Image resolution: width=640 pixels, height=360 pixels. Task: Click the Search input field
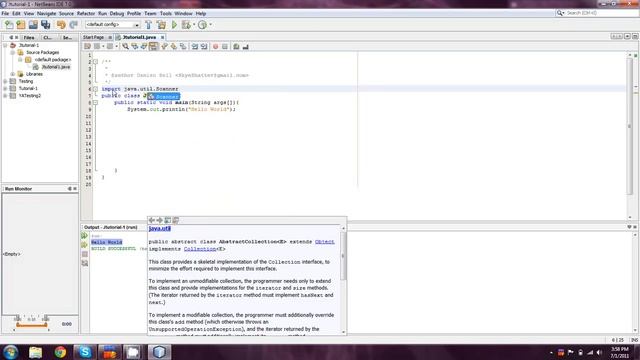(602, 13)
